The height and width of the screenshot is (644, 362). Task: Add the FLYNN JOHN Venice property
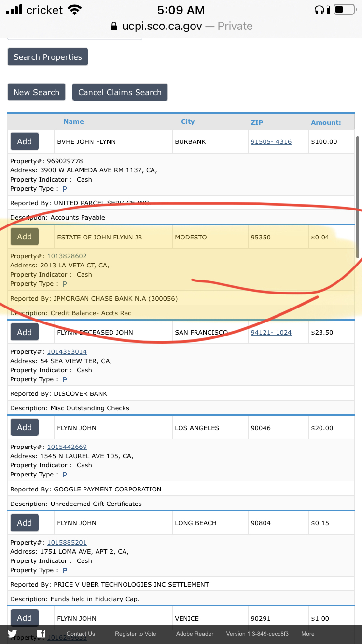point(25,618)
